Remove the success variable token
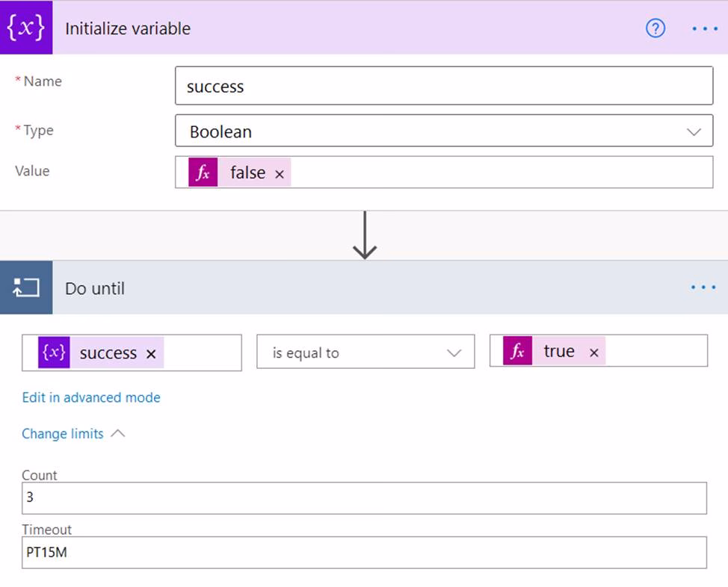Image resolution: width=728 pixels, height=587 pixels. [x=151, y=354]
